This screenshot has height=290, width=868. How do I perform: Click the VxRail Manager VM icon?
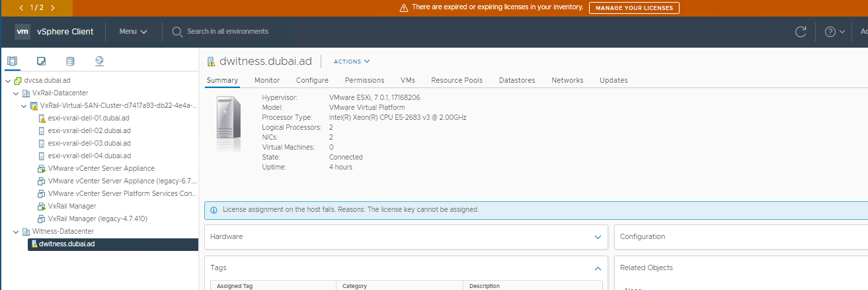pos(42,207)
